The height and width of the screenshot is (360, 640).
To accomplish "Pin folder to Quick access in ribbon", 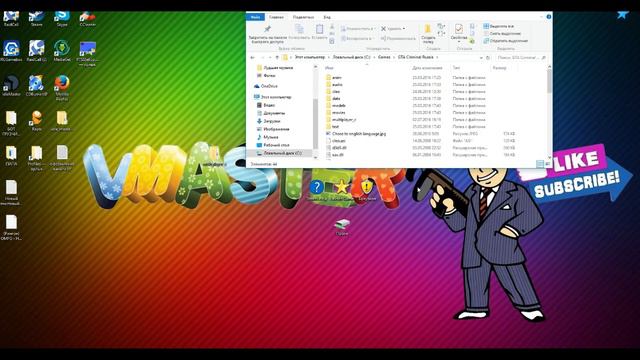I will pos(267,34).
